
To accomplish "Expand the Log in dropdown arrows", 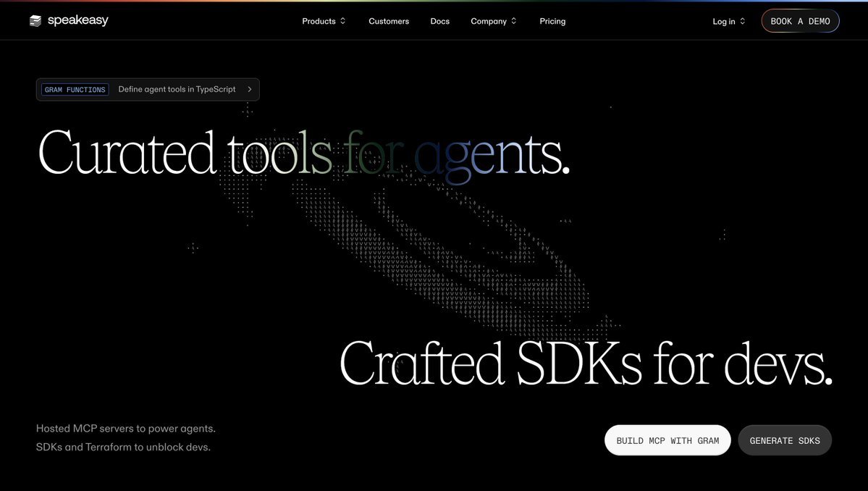I will [x=743, y=21].
